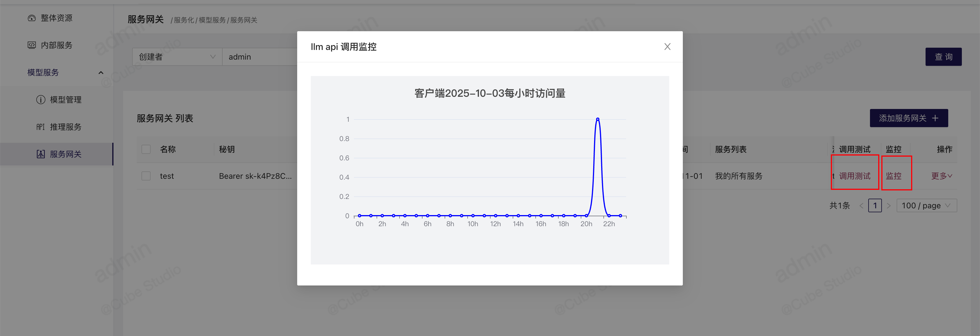
Task: Click the peak data point on chart
Action: (598, 119)
